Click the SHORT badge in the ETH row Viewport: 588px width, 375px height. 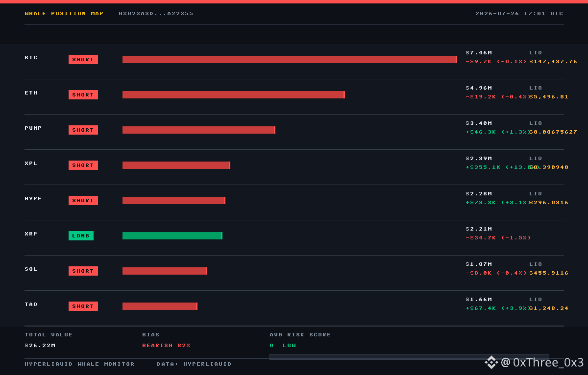pyautogui.click(x=83, y=95)
